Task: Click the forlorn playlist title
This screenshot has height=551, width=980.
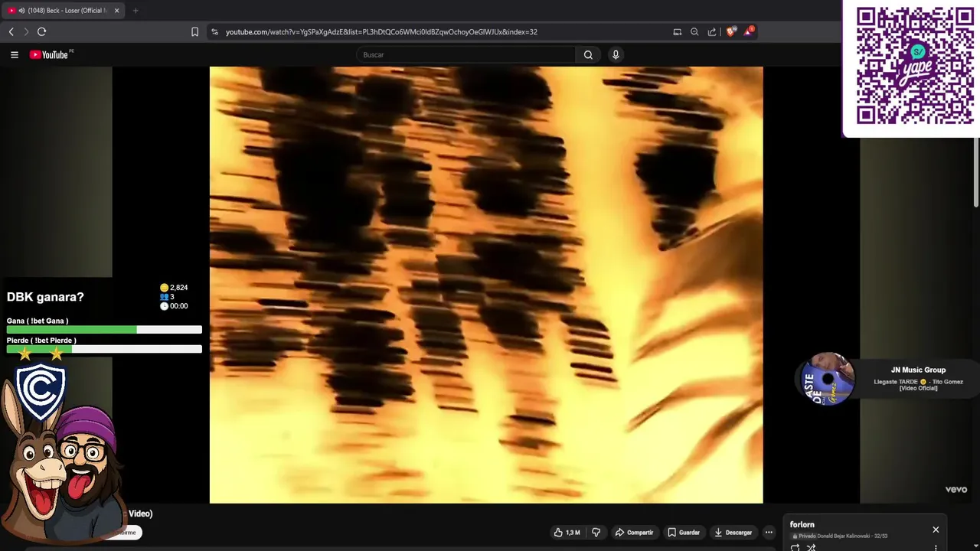Action: [802, 525]
